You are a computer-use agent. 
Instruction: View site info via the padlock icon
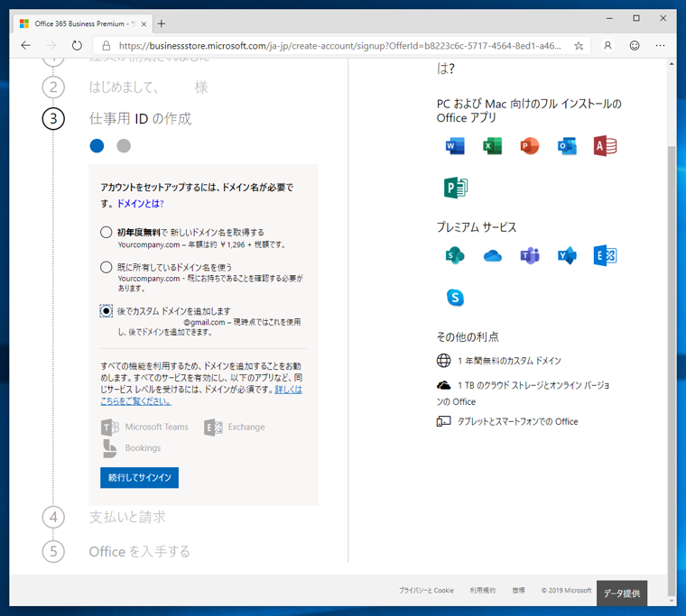click(x=106, y=45)
